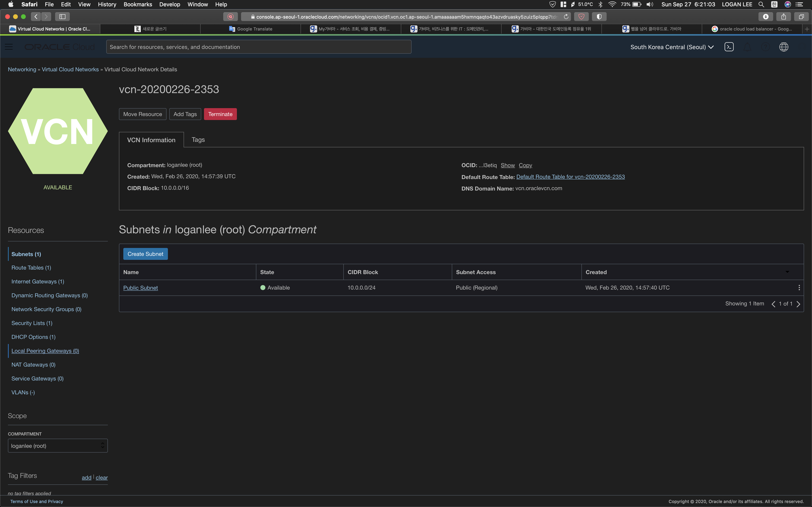Screen dimensions: 812x507
Task: Open the hamburger navigation menu
Action: pyautogui.click(x=9, y=47)
